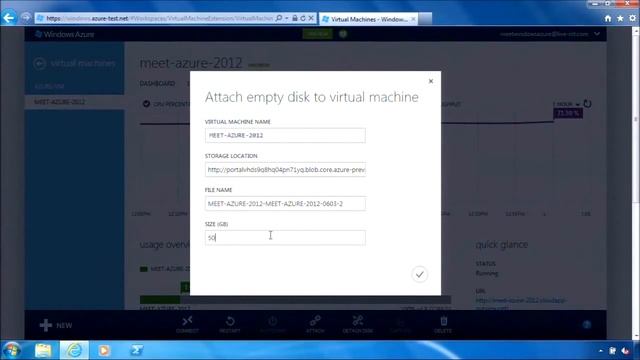Open the browser Tools gear icon
Viewport: 640px width, 360px height.
click(633, 18)
